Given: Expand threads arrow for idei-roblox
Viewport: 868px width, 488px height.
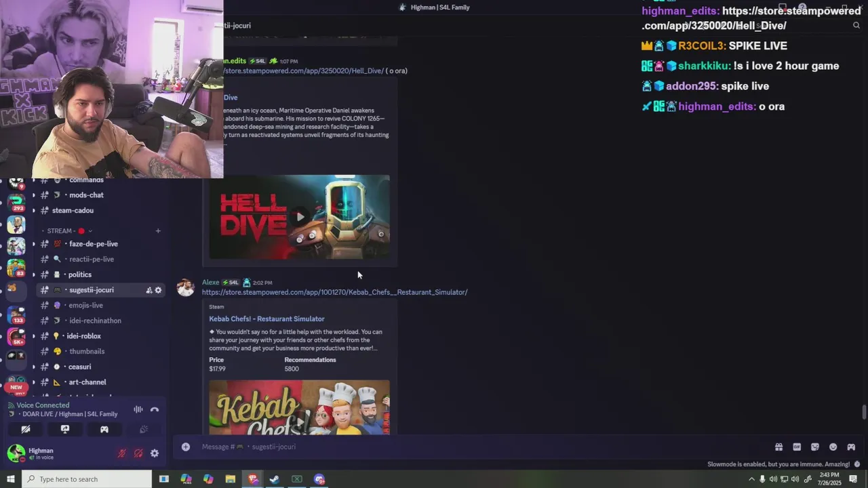Looking at the screenshot, I should [33, 336].
